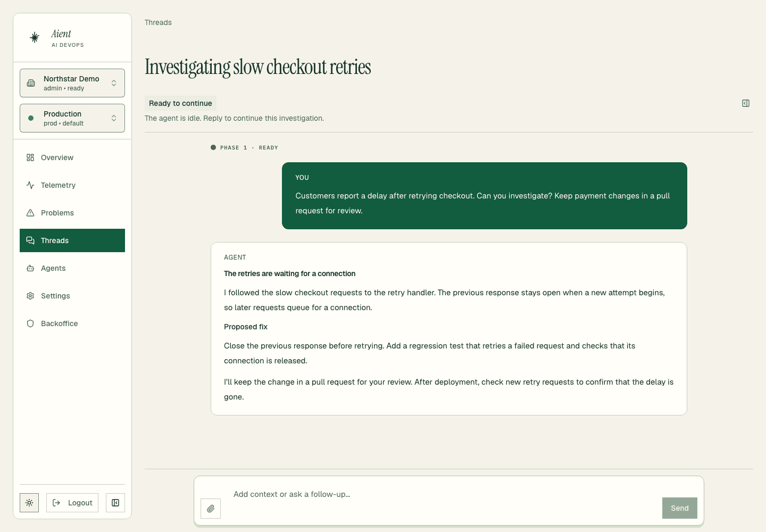Screen dimensions: 766x532
Task: Toggle the light/dark theme sun button
Action: click(29, 503)
